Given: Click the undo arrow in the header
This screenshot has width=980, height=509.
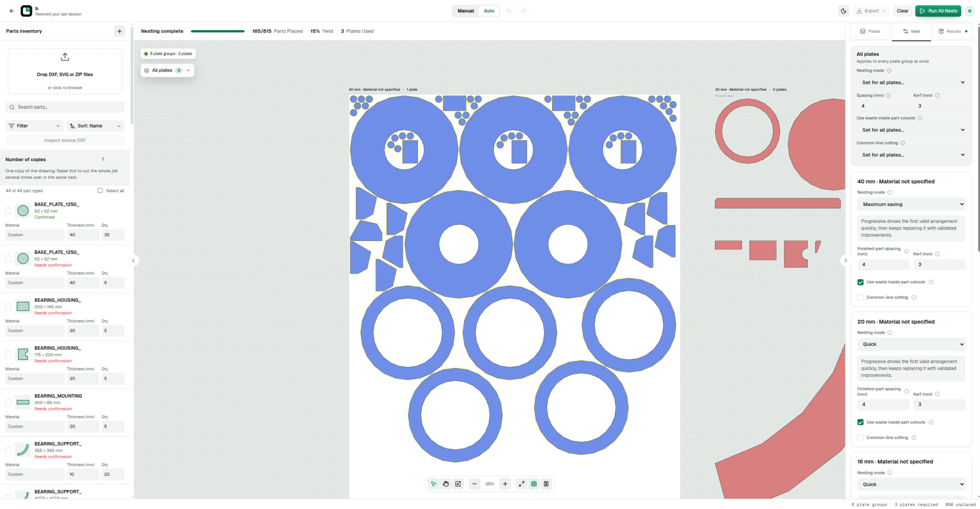Looking at the screenshot, I should click(509, 11).
